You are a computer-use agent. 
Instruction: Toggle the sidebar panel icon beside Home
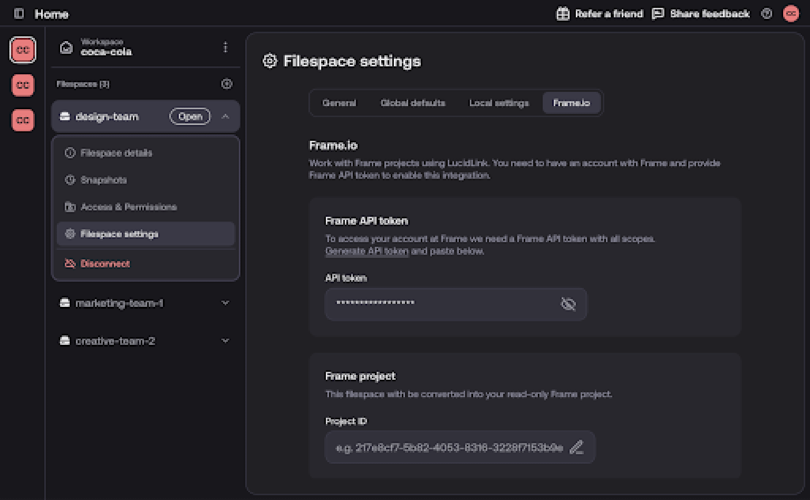click(x=19, y=13)
